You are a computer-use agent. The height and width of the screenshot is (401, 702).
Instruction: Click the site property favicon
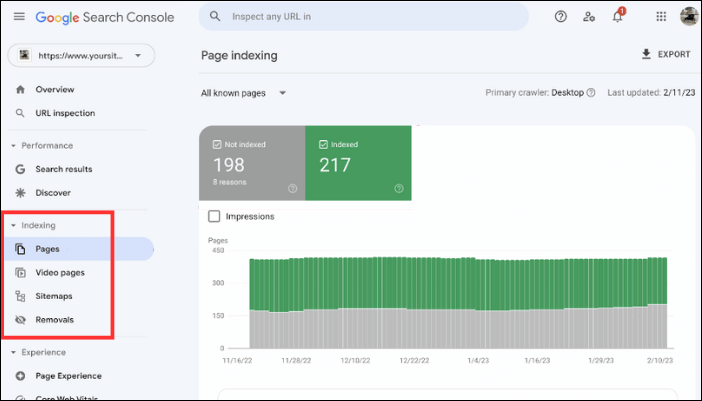pyautogui.click(x=24, y=55)
